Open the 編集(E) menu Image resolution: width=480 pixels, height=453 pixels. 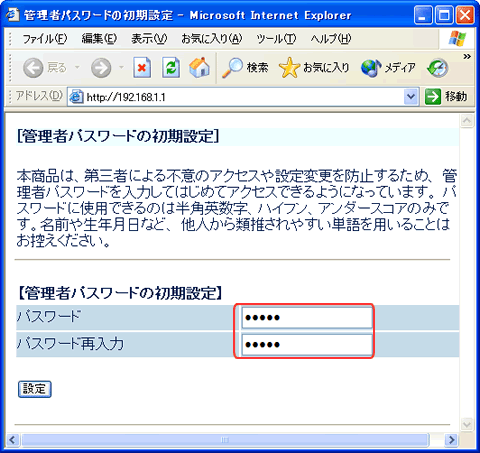(99, 39)
